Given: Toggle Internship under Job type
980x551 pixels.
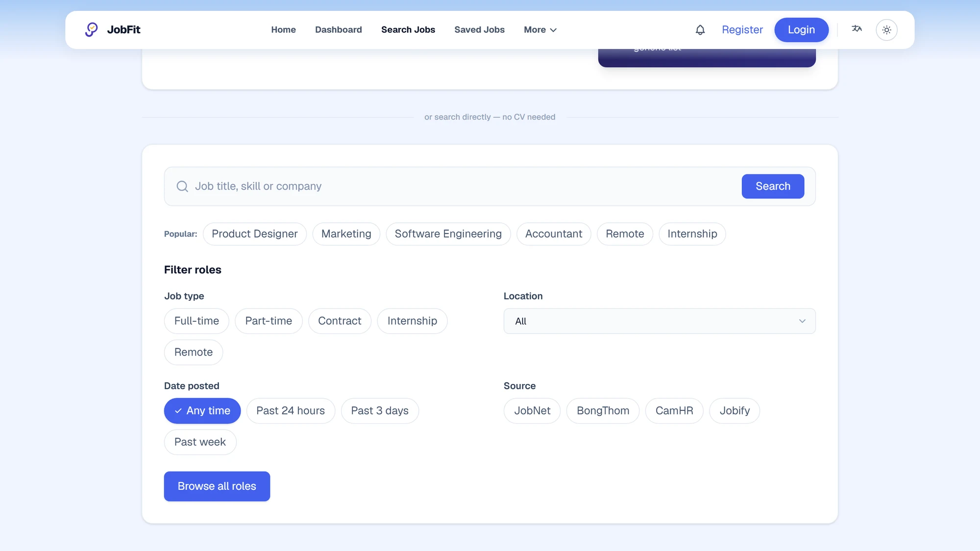Looking at the screenshot, I should (x=412, y=321).
